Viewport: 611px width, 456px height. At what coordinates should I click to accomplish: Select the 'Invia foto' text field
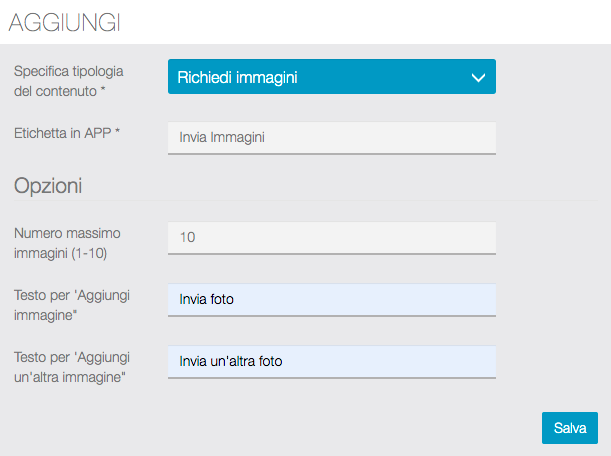332,299
